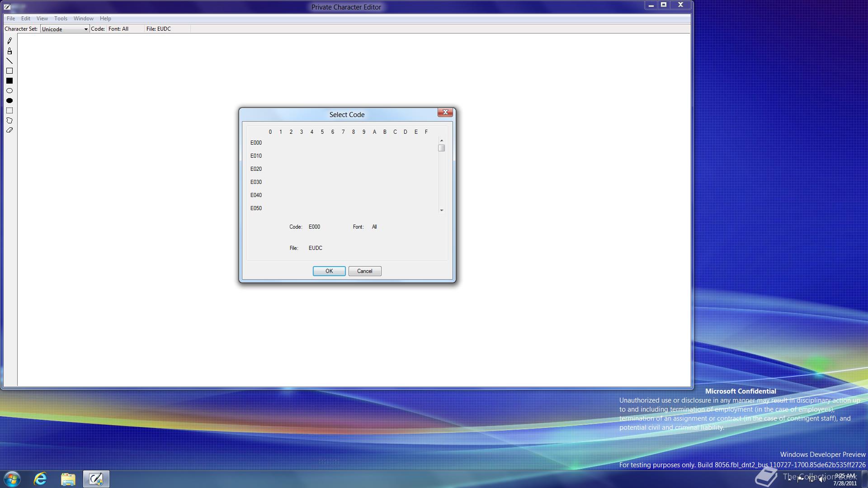This screenshot has width=868, height=488.
Task: Click OK in Select Code dialog
Action: click(329, 271)
